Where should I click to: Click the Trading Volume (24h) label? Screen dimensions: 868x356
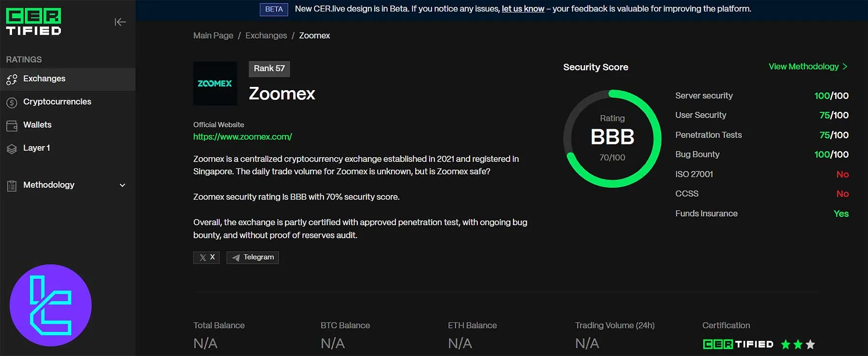coord(615,326)
